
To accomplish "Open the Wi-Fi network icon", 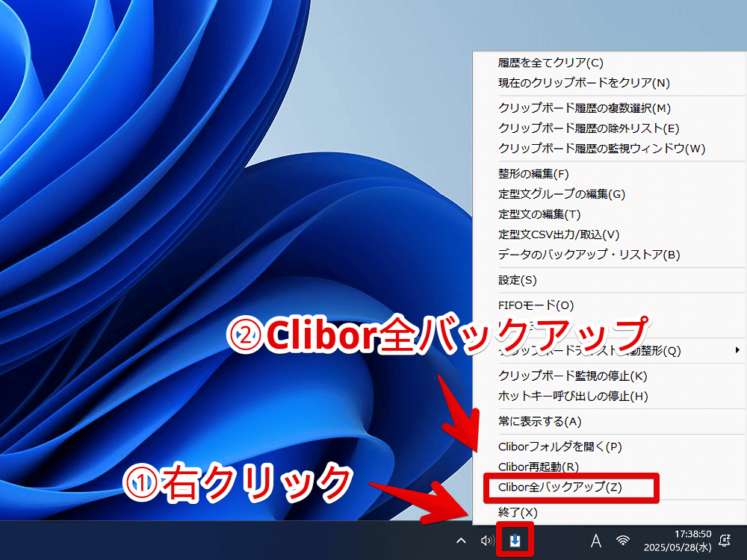I will 623,541.
